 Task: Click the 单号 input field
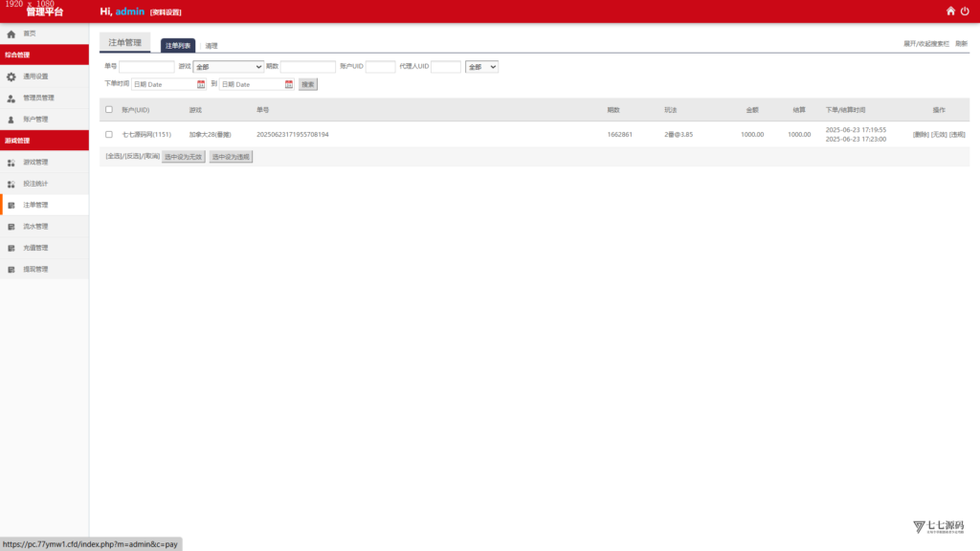(x=146, y=67)
